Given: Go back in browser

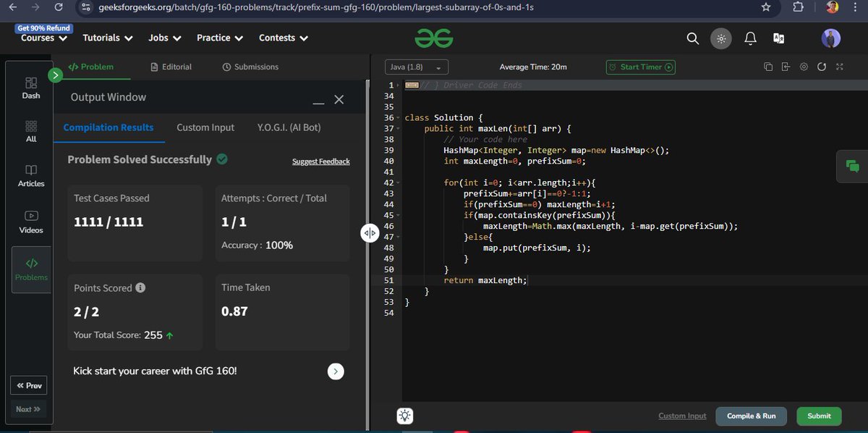Looking at the screenshot, I should (x=14, y=7).
